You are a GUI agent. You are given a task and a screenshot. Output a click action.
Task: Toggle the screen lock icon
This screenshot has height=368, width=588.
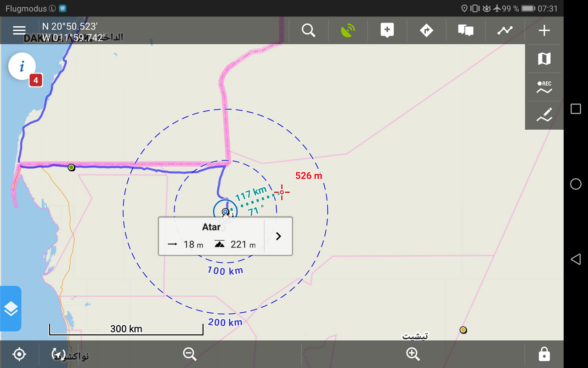pyautogui.click(x=544, y=354)
